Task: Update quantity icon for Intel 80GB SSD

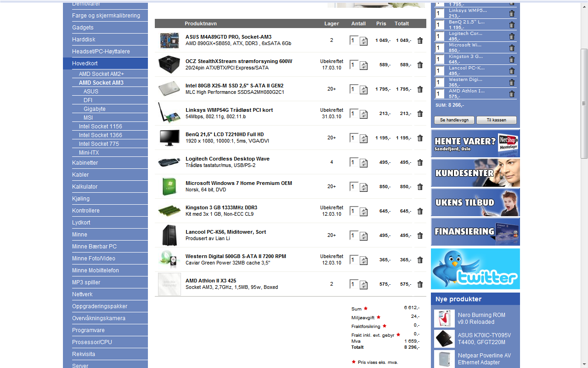Action: tap(363, 90)
